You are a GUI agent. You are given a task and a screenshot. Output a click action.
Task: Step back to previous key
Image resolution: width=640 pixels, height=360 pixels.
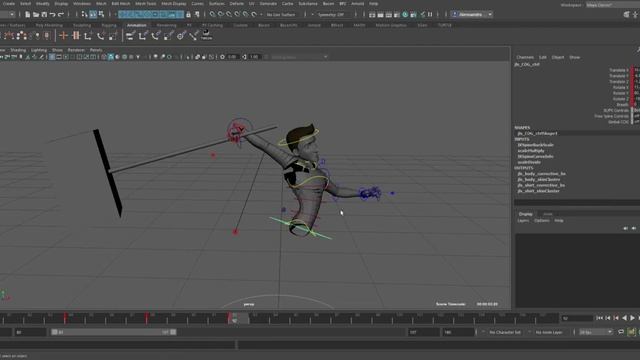tap(616, 318)
